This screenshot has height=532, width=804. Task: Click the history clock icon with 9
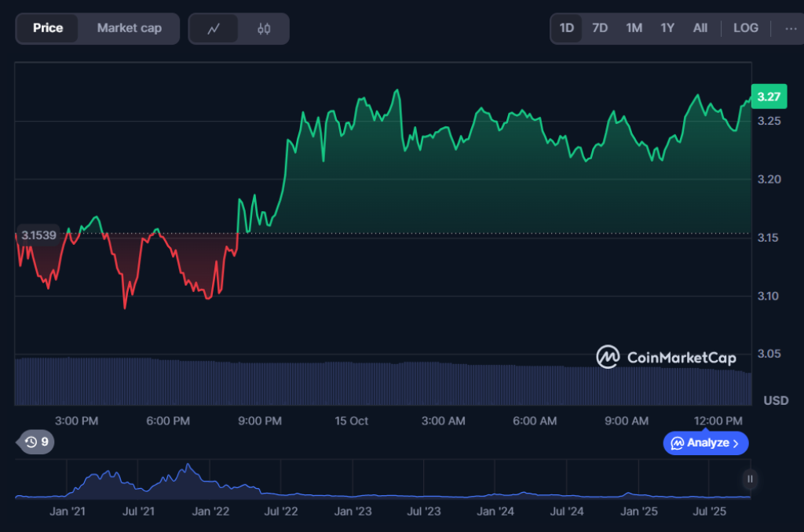36,443
